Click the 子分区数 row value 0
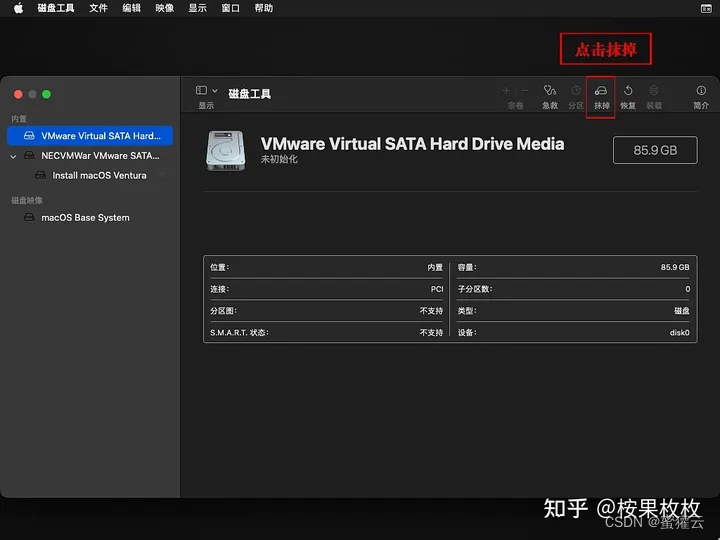This screenshot has height=540, width=720. (x=687, y=289)
